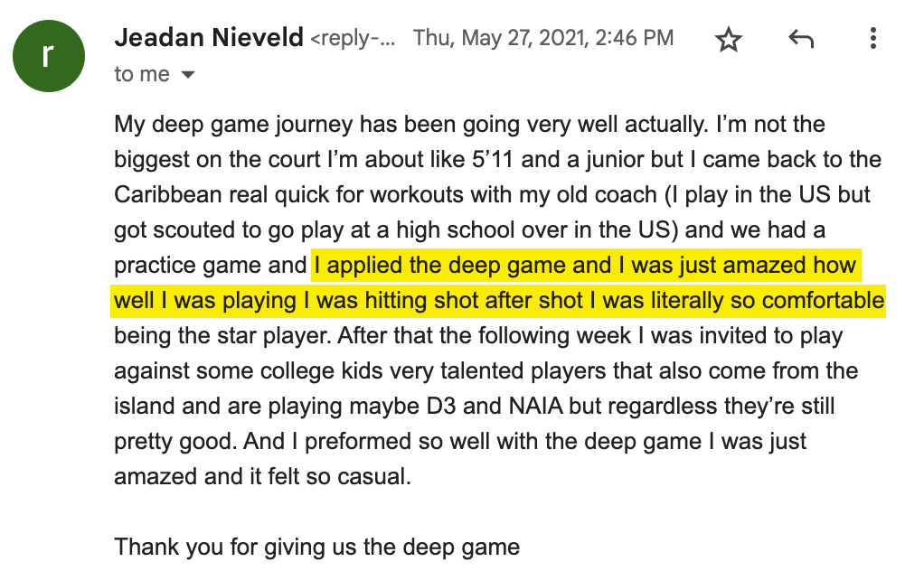Click the line 'amazed and it felt so casual'
The width and height of the screenshot is (924, 571).
[x=262, y=476]
